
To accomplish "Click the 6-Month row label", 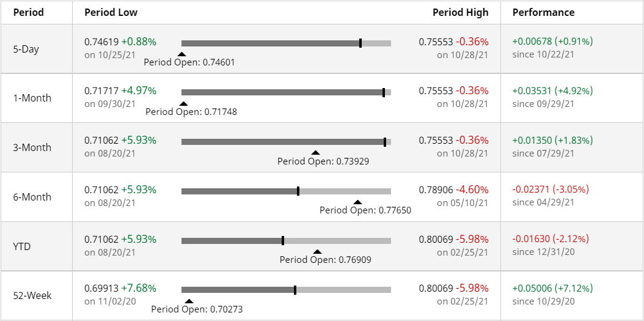I will [x=32, y=197].
